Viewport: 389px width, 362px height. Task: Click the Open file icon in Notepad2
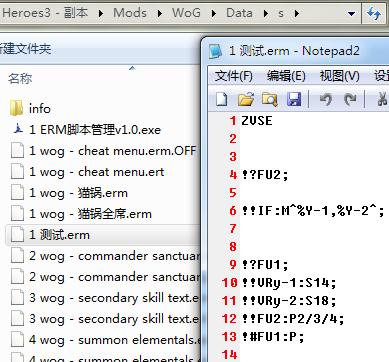click(246, 99)
